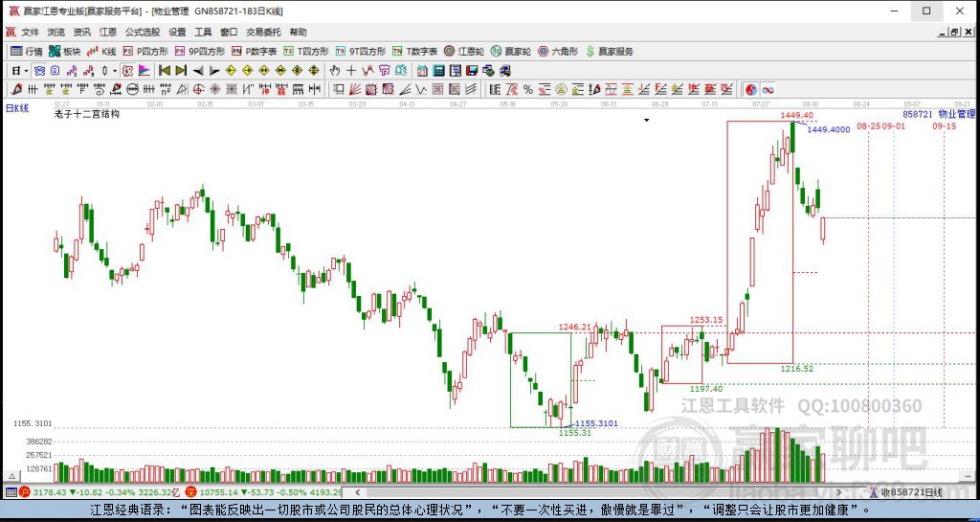This screenshot has height=522, width=980.
Task: Jump to last bar with skip-forward icon
Action: click(181, 71)
